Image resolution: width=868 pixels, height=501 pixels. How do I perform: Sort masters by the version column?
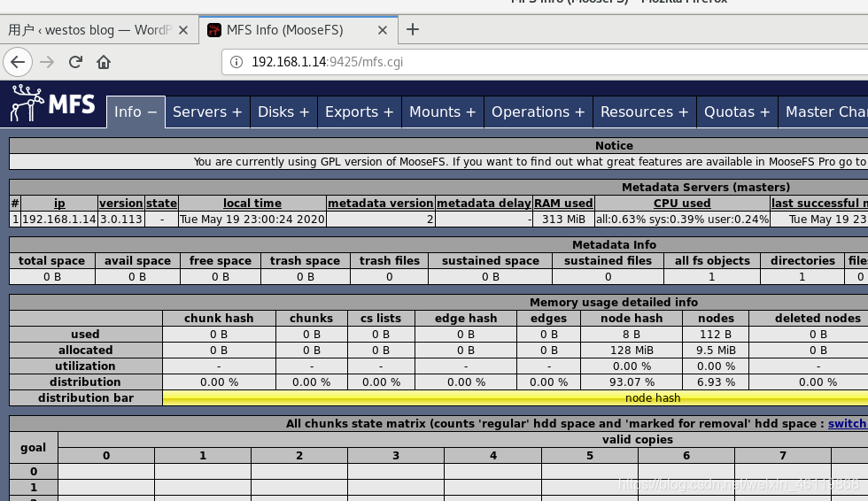point(121,204)
